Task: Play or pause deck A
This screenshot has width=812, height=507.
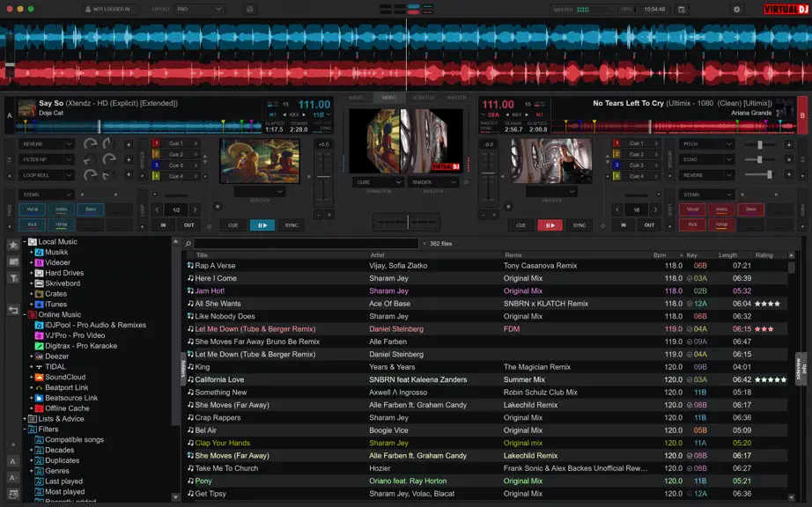Action: [x=262, y=225]
